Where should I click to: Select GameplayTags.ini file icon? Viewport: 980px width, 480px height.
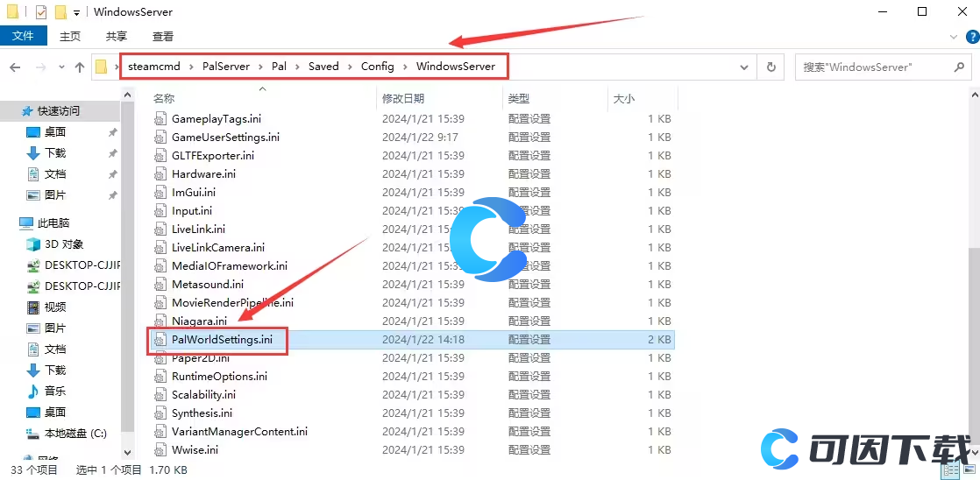pyautogui.click(x=160, y=118)
